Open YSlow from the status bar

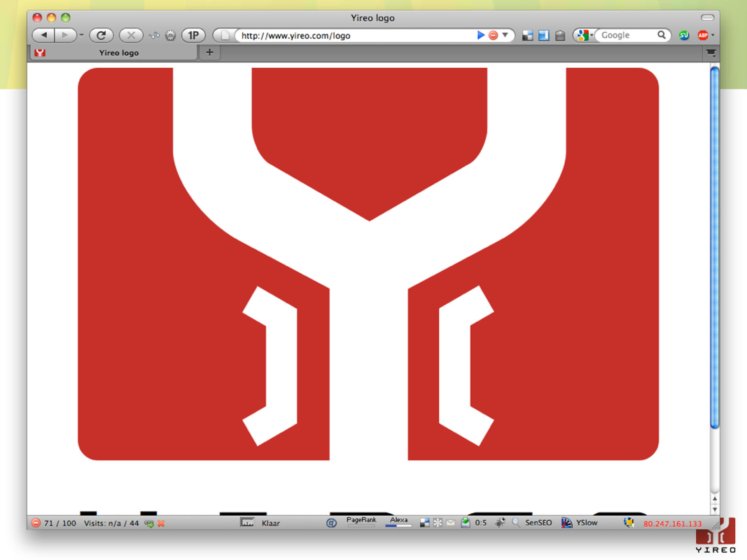pyautogui.click(x=586, y=523)
